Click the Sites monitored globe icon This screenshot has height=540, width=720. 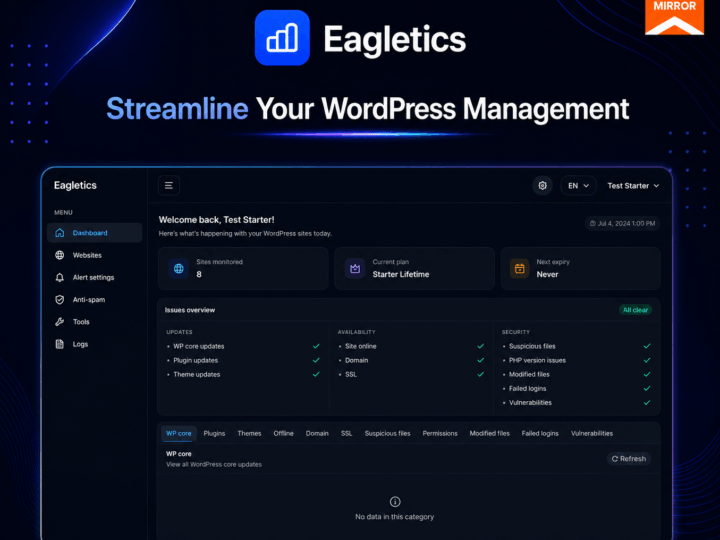point(179,269)
